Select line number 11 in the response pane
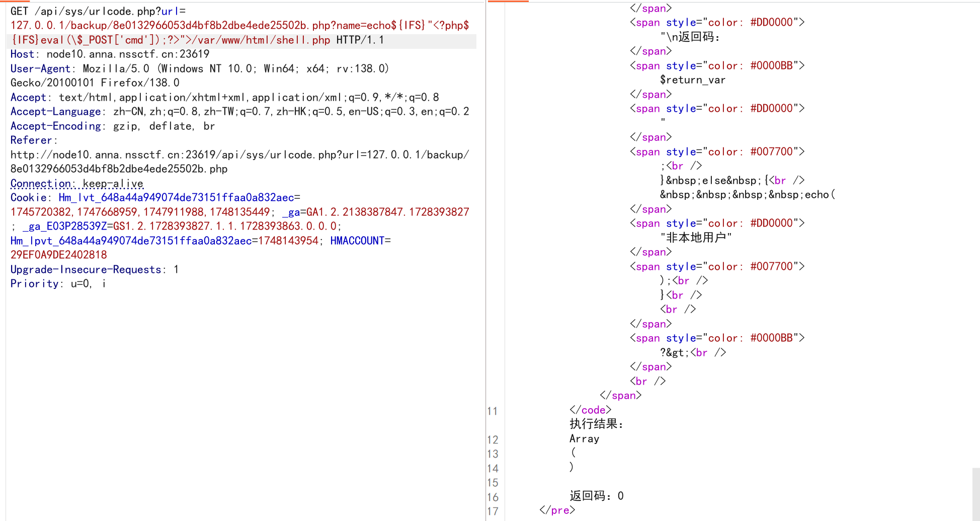 [x=493, y=411]
